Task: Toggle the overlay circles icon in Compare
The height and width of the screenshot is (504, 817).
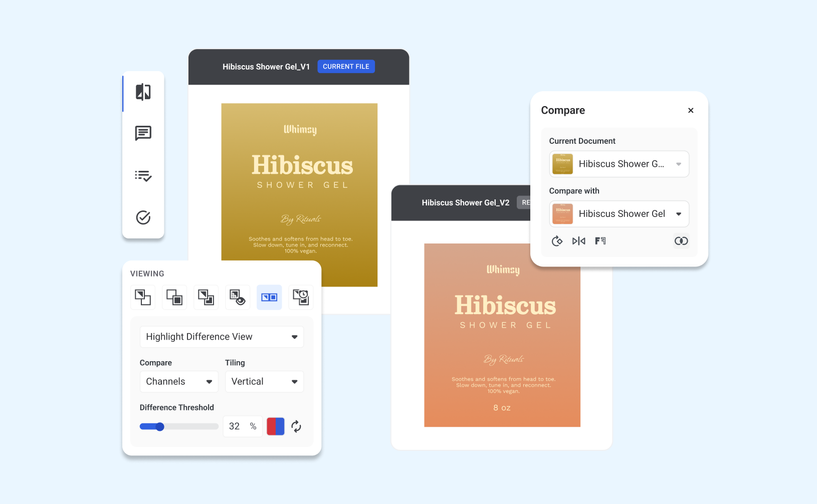Action: 681,241
